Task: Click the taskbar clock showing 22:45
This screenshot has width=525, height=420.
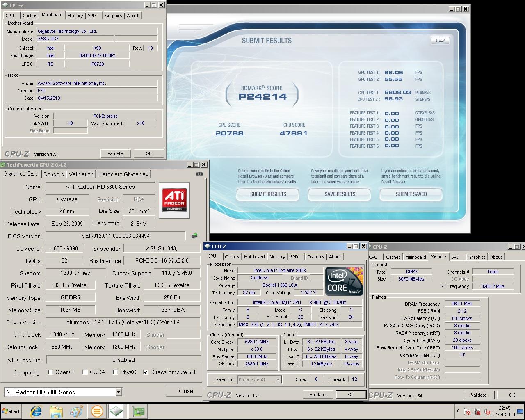Action: pos(504,409)
